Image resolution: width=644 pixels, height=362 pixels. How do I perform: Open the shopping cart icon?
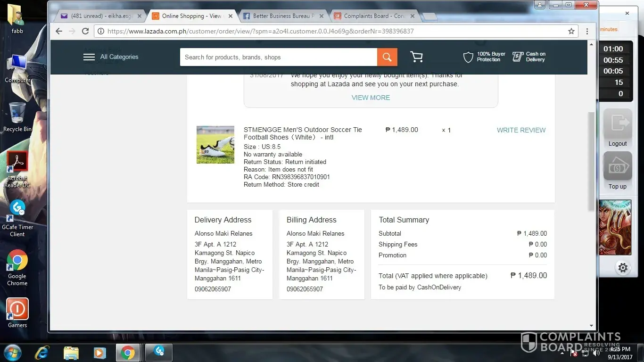point(416,57)
